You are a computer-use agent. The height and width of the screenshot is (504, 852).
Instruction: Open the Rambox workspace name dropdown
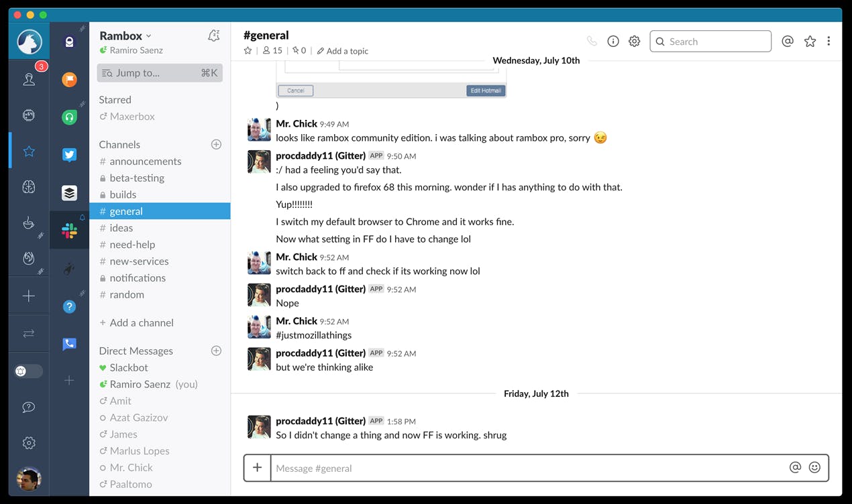(x=125, y=36)
